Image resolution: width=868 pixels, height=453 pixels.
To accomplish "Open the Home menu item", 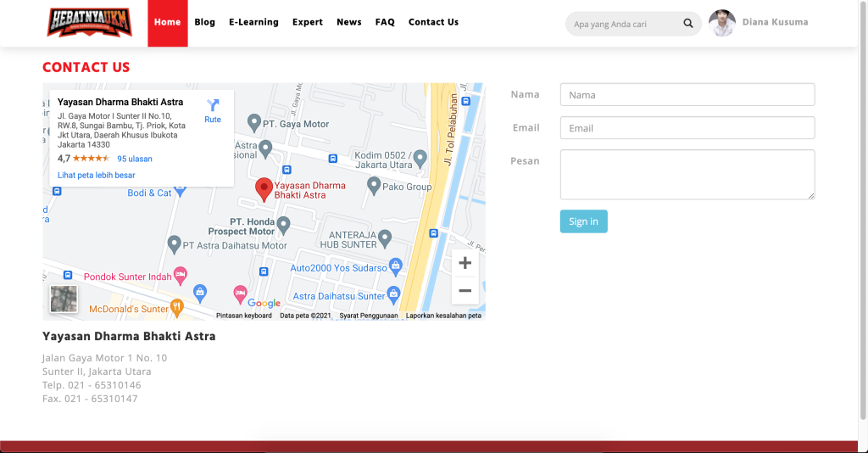I will pyautogui.click(x=168, y=23).
